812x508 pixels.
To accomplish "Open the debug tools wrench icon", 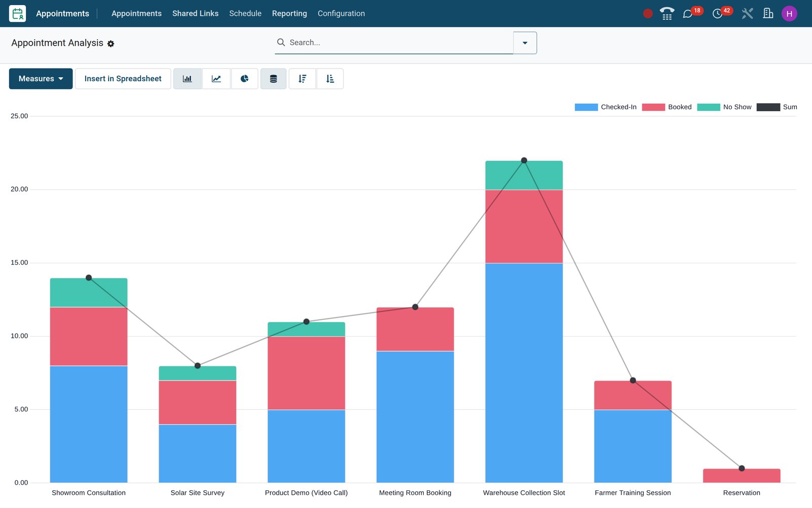I will [747, 14].
